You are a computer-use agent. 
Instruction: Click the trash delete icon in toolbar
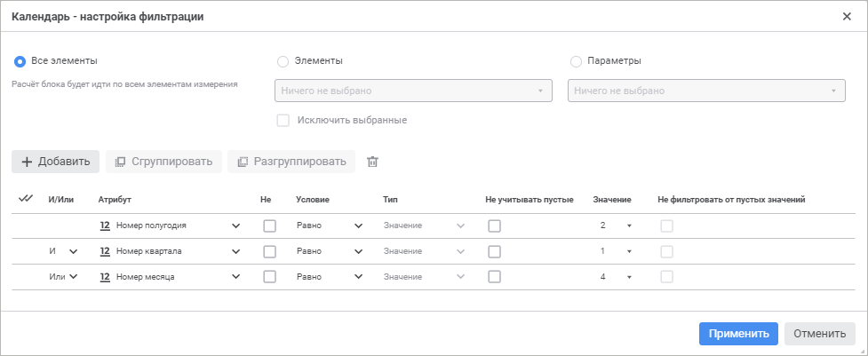[x=373, y=162]
